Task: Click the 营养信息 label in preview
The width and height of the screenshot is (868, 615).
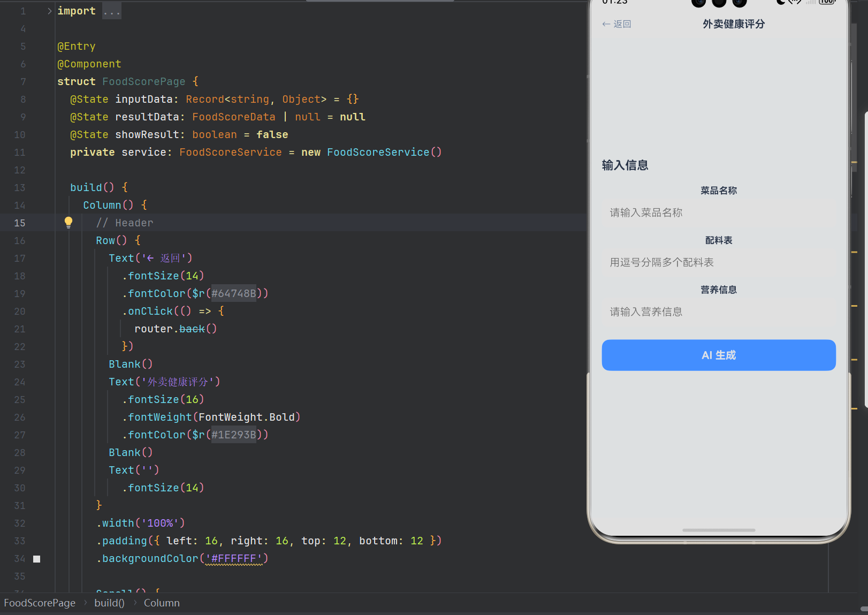Action: tap(719, 290)
